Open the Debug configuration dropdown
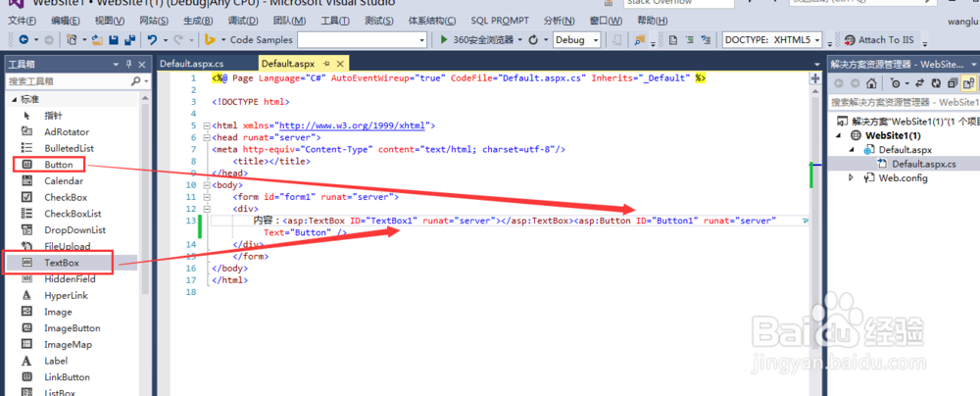 596,39
